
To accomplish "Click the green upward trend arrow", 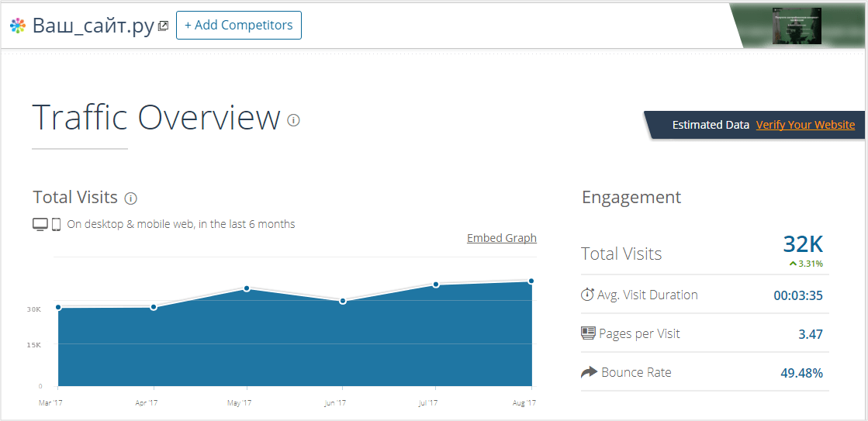I will [793, 264].
